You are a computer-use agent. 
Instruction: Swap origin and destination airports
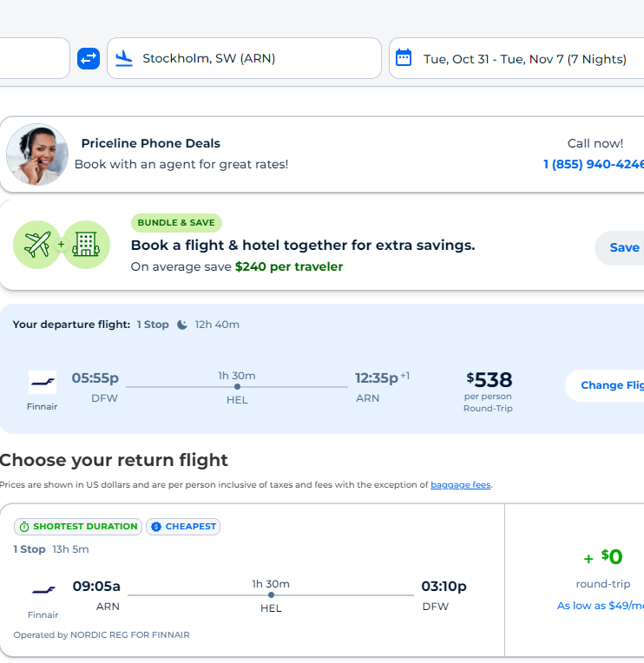click(x=89, y=58)
